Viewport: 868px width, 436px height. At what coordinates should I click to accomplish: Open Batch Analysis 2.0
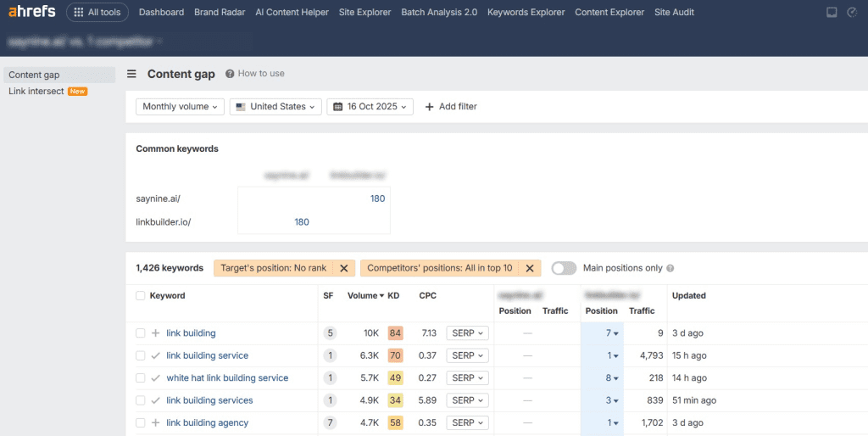439,12
